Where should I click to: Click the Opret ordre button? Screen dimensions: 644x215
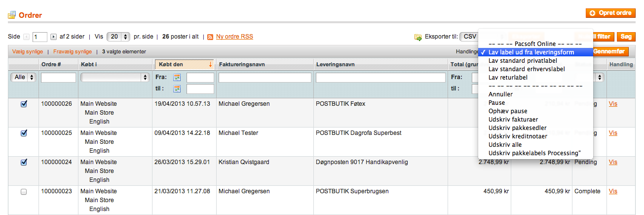pyautogui.click(x=610, y=13)
